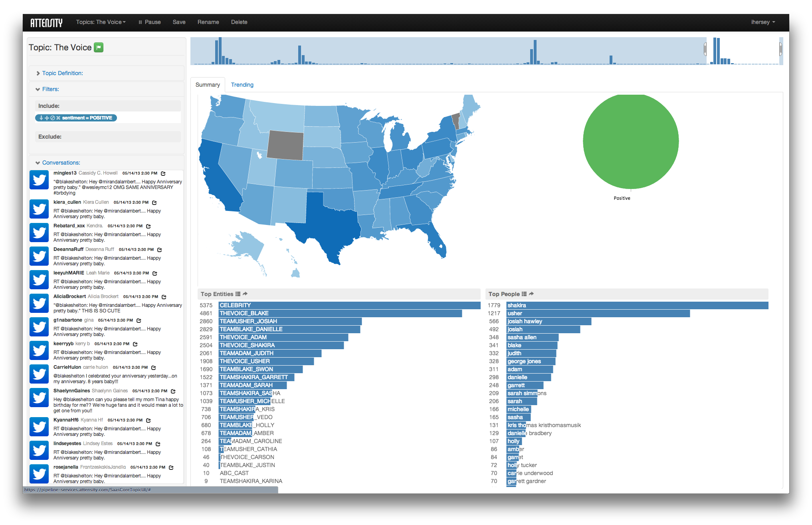Click the plus icon on the sentiment filter
This screenshot has width=812, height=525.
pyautogui.click(x=47, y=118)
